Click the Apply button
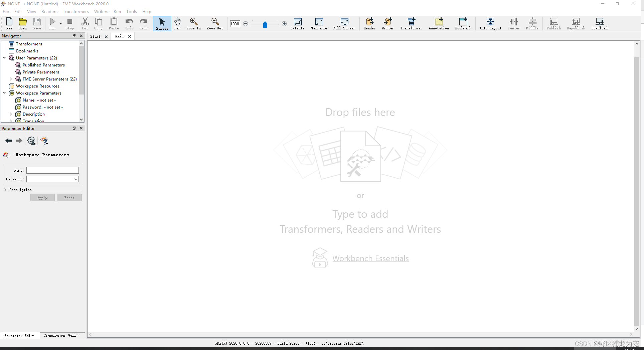 tap(42, 198)
